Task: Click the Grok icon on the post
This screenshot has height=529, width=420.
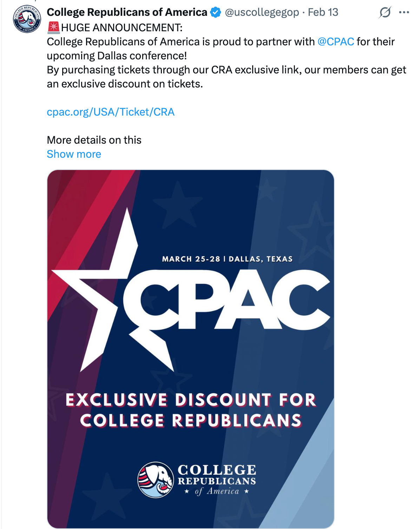Action: (385, 13)
